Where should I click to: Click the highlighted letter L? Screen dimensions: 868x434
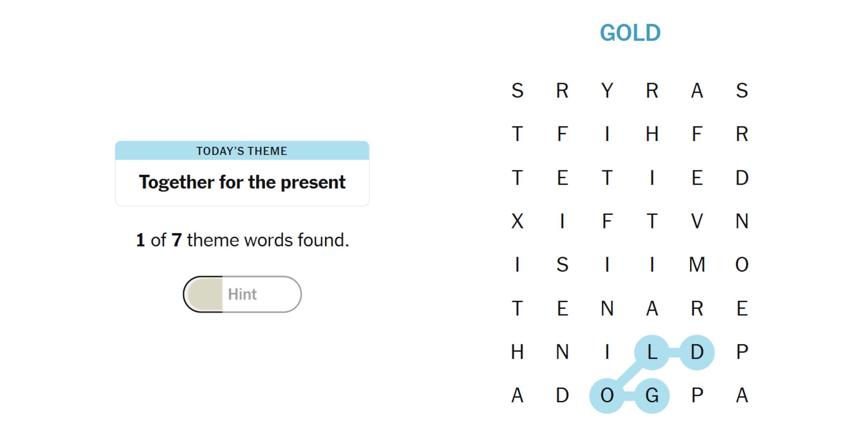[x=652, y=352]
